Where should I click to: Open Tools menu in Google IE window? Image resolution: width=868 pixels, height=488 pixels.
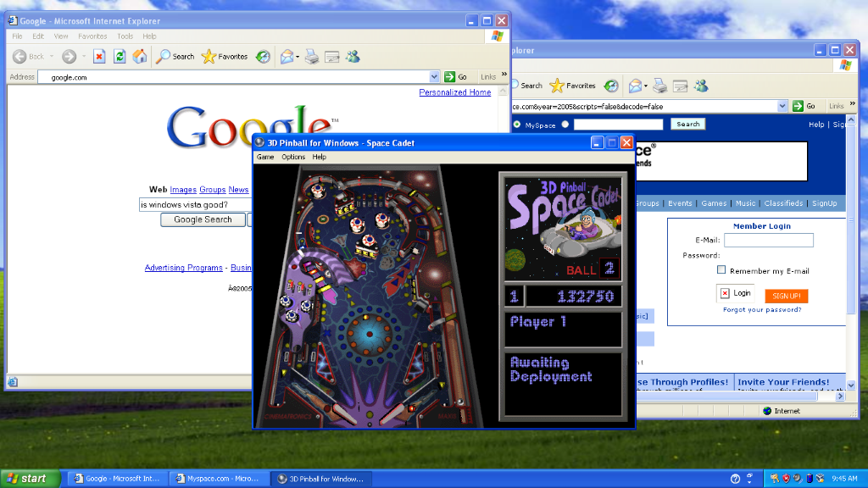click(x=125, y=36)
